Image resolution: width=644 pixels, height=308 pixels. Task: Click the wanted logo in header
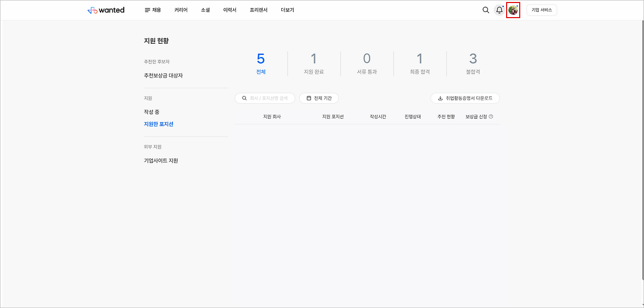tap(106, 10)
